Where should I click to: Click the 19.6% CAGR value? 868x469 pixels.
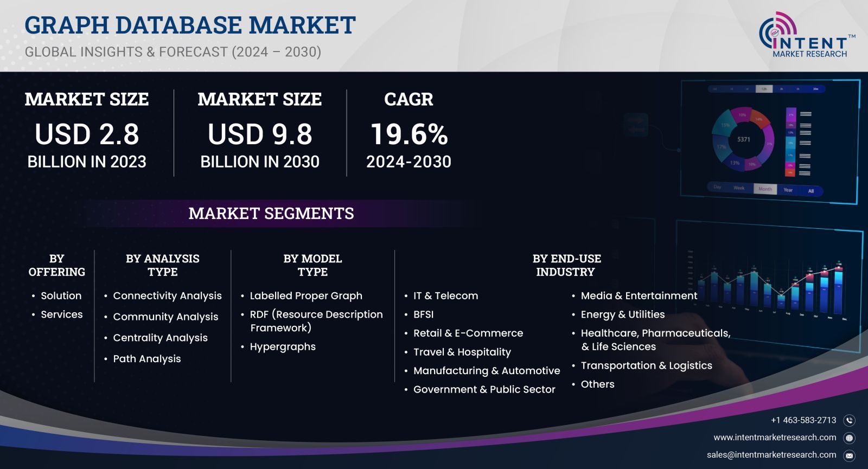(x=409, y=134)
